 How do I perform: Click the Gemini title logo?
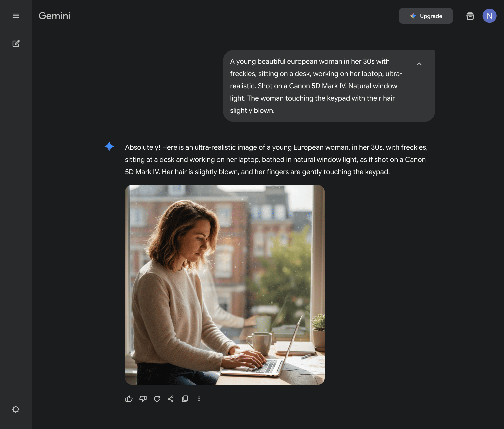(x=55, y=16)
